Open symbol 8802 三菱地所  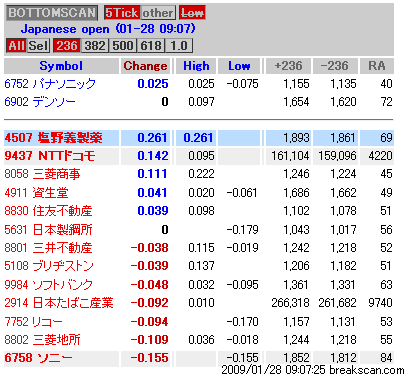42,340
